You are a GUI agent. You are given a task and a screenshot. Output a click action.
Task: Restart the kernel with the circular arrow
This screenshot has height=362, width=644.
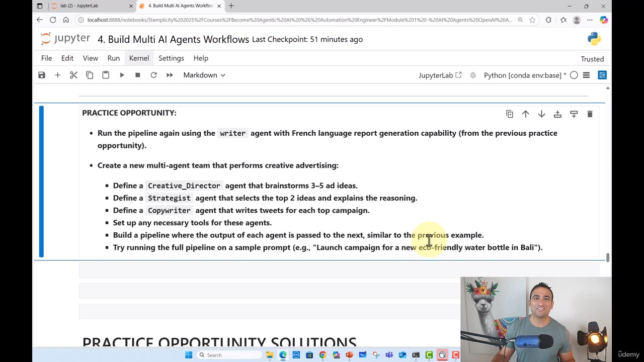153,75
